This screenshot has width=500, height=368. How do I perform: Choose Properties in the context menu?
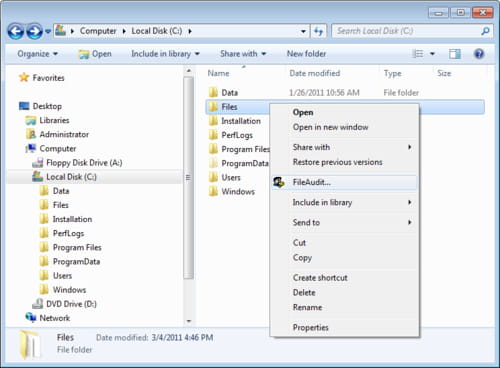click(x=310, y=328)
